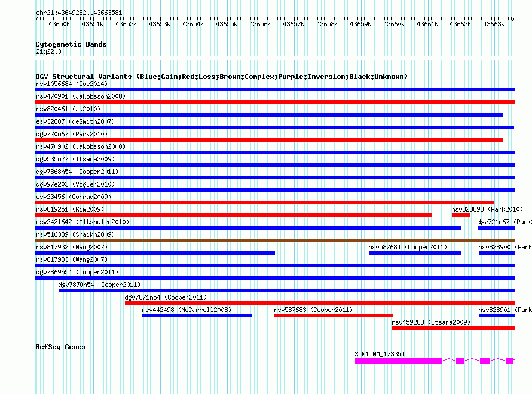Click the chr21:43649282..43663581 coordinates text
The image size is (532, 394).
79,13
